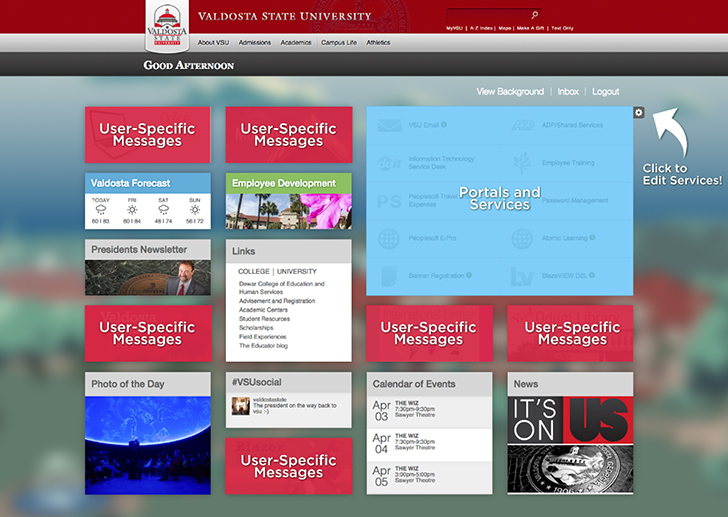The image size is (728, 517).
Task: Click the green info dot beside Banner Registration
Action: (469, 275)
